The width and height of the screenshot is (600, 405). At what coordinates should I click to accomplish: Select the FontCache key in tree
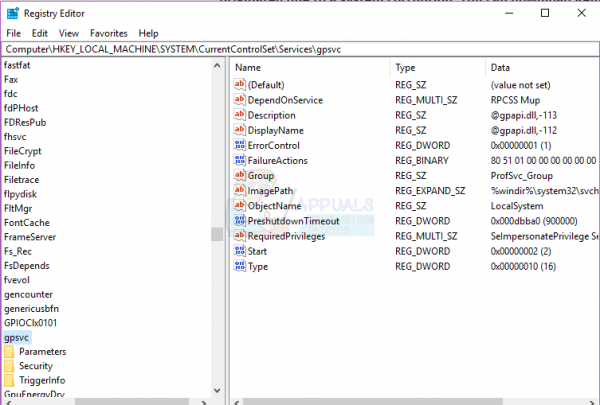[27, 223]
